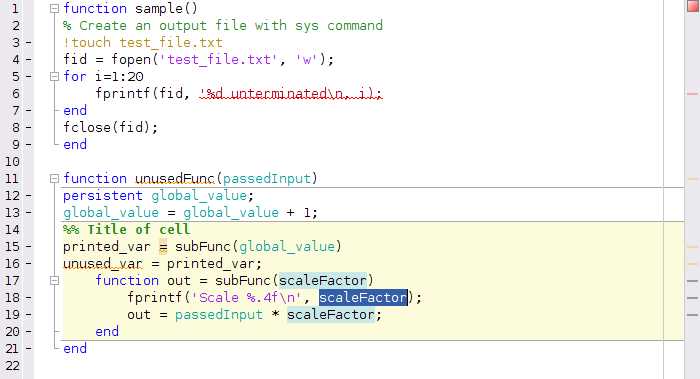Viewport: 700px width, 379px height.
Task: Click the 'w' string argument on line 4
Action: 306,59
